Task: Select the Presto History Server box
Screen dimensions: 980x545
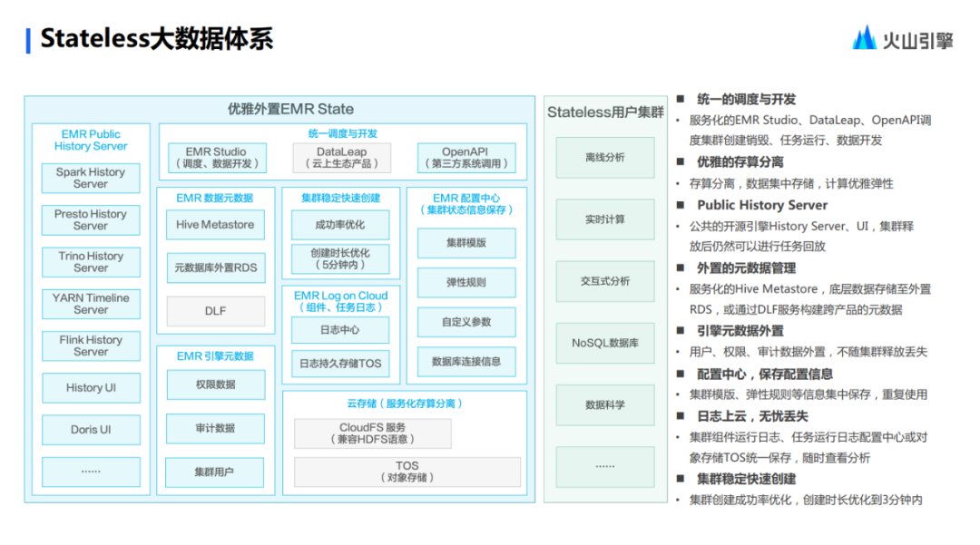Action: click(x=91, y=219)
